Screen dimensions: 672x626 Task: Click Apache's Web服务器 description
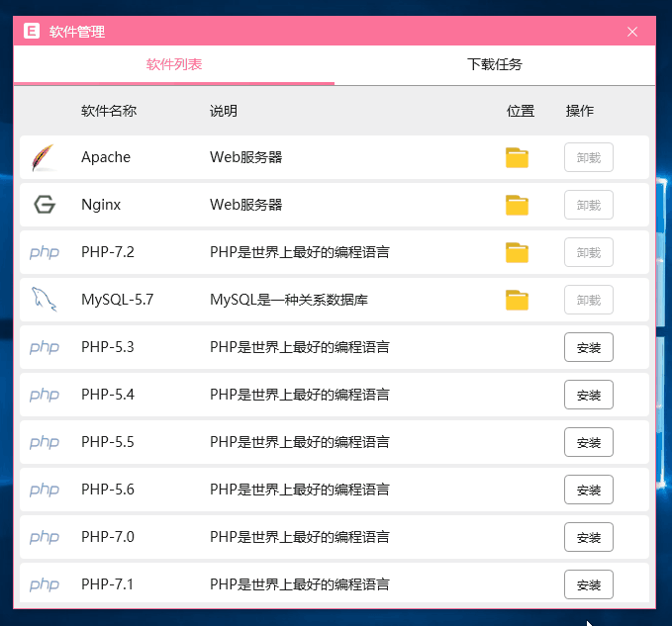(x=246, y=157)
